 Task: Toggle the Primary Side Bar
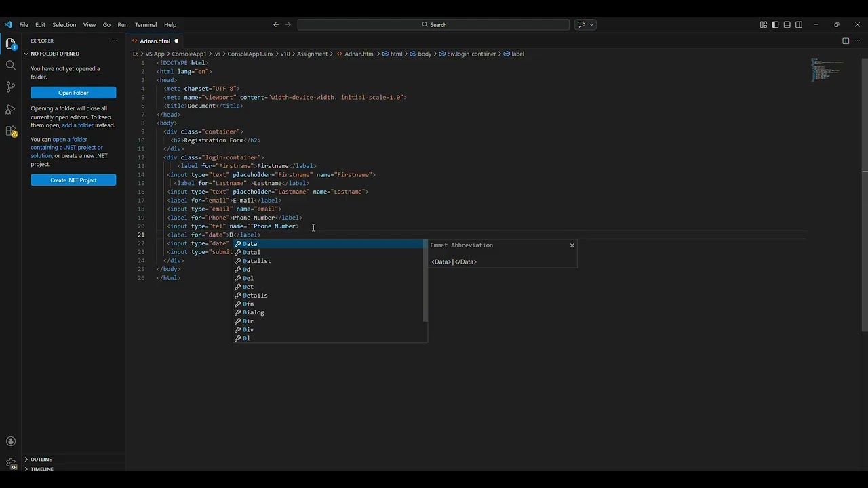[x=775, y=24]
